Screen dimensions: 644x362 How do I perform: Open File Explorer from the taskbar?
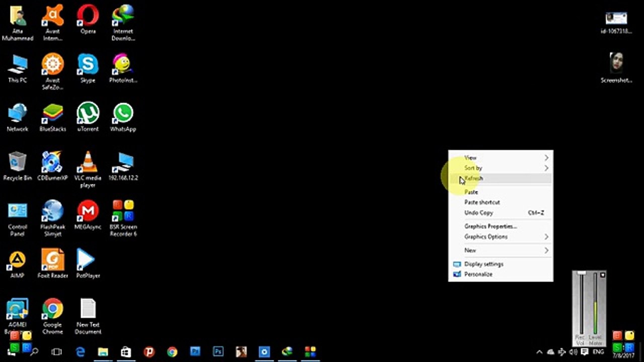103,352
